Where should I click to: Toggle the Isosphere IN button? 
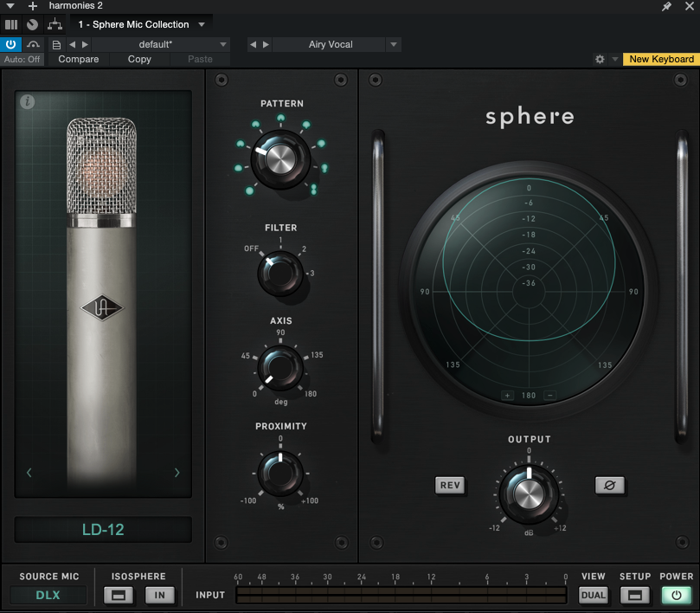pyautogui.click(x=160, y=595)
